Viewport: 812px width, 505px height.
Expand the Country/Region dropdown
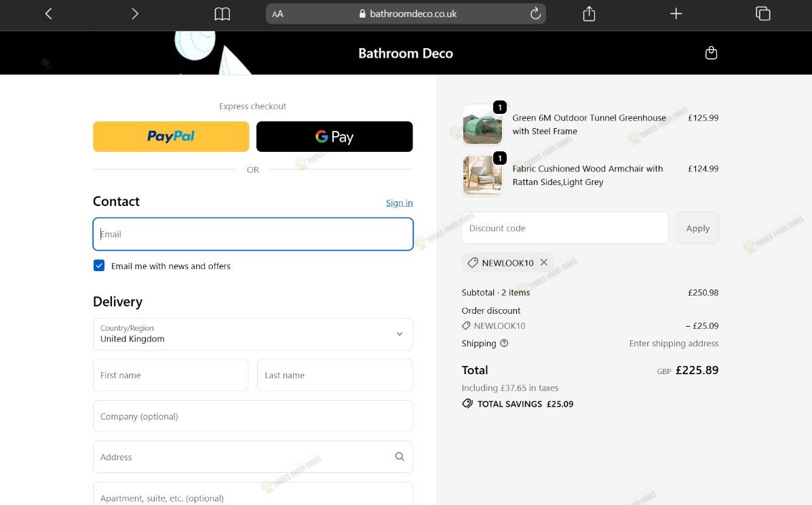[253, 334]
